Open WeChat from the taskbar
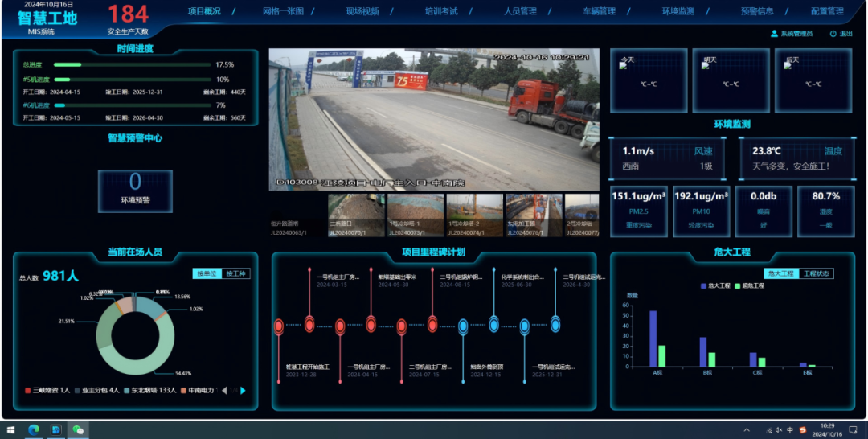This screenshot has height=439, width=868. [x=79, y=430]
